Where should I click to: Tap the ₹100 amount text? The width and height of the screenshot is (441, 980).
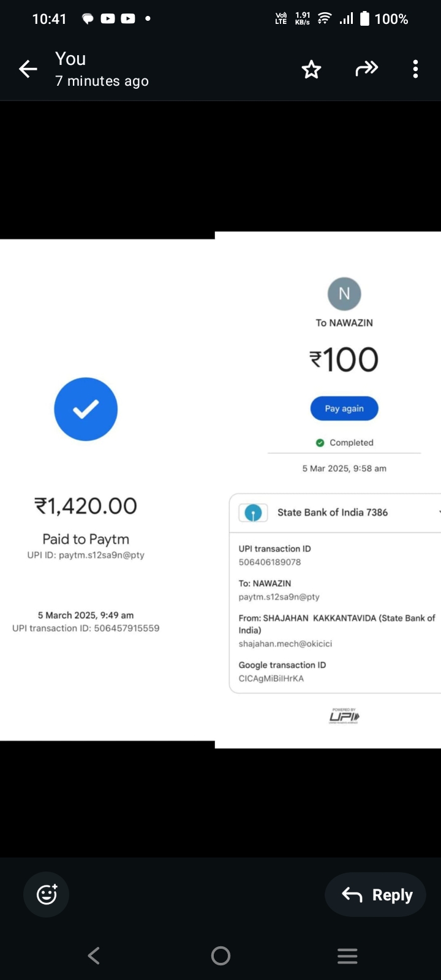point(344,360)
